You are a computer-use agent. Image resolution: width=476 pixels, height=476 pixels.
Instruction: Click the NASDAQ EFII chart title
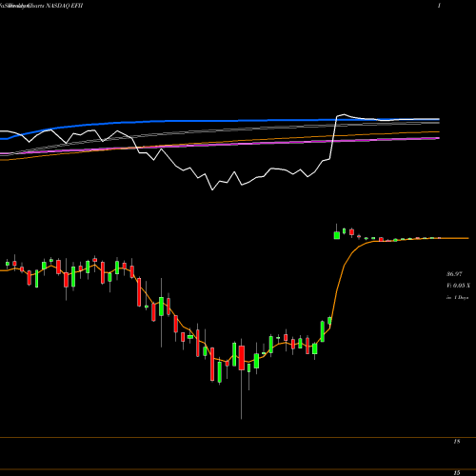[65, 6]
